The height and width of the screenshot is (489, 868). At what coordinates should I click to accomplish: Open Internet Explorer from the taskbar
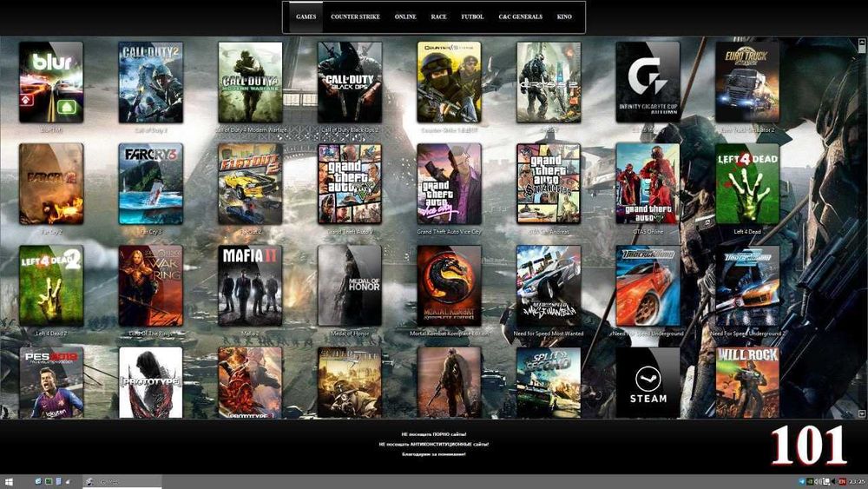(38, 482)
